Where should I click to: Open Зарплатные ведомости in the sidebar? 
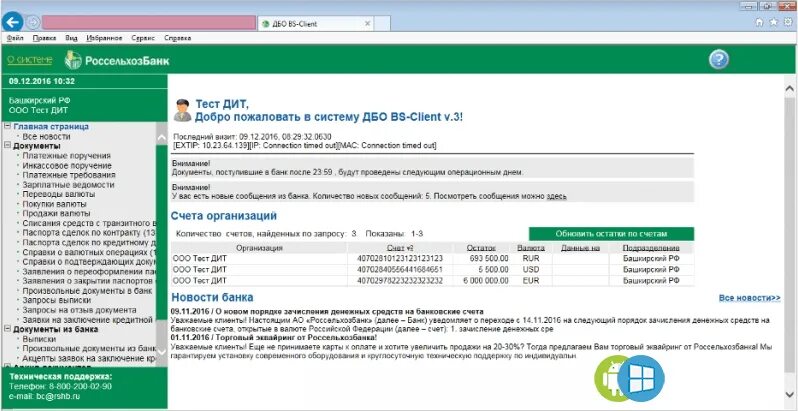pos(68,185)
